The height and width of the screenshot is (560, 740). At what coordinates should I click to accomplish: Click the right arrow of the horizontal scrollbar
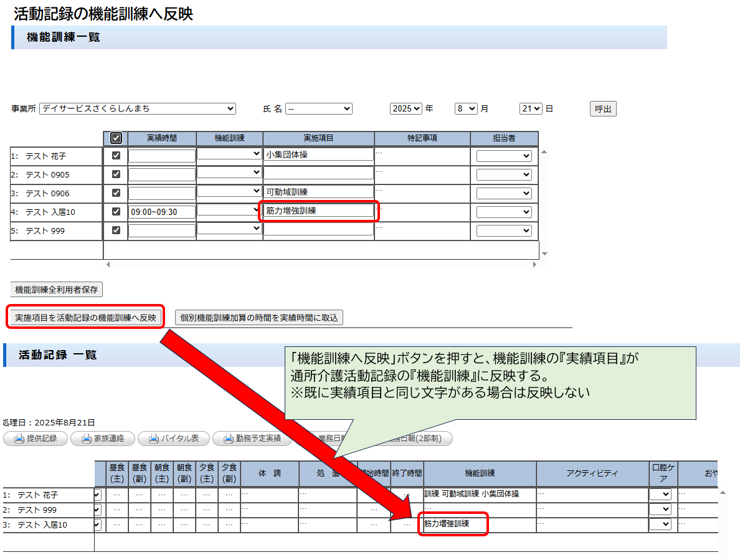coord(534,265)
